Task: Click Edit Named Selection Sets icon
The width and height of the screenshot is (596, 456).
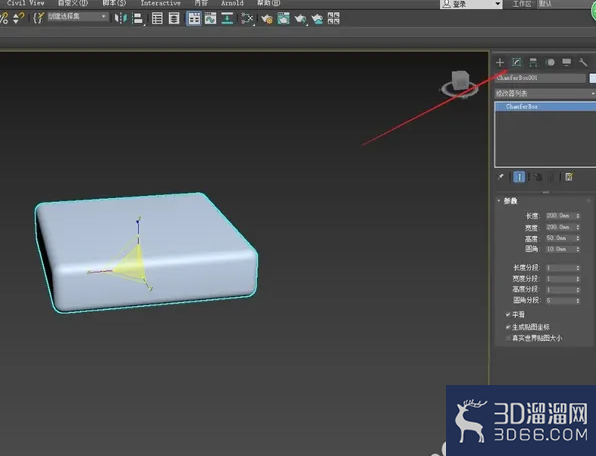Action: click(x=38, y=18)
